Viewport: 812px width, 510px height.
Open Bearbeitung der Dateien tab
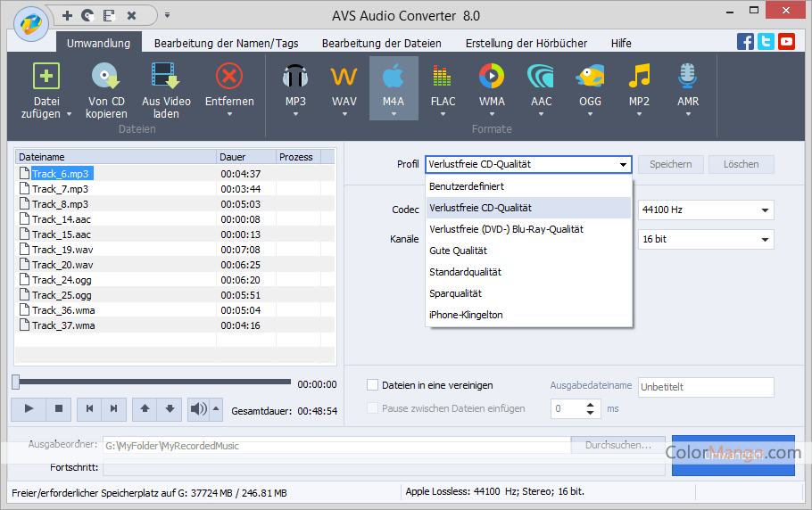(382, 44)
